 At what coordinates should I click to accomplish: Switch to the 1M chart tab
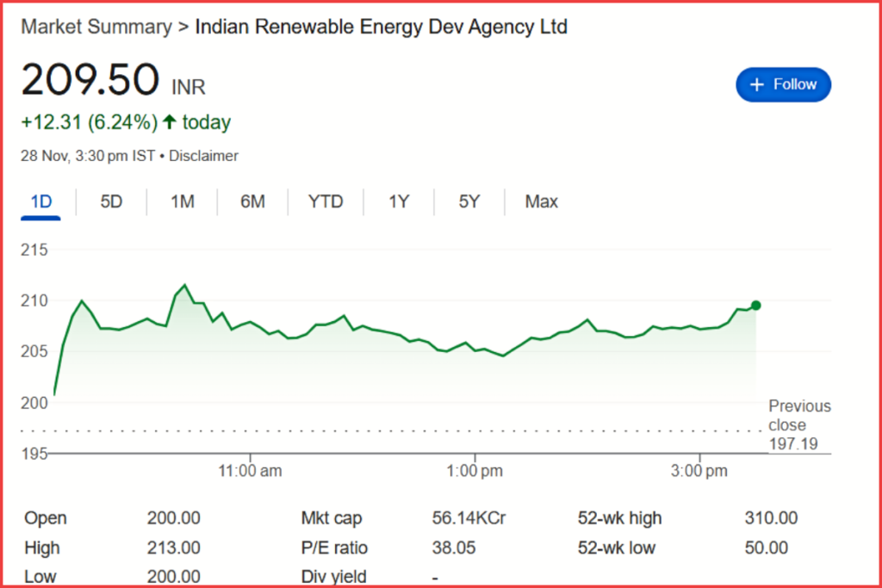183,201
